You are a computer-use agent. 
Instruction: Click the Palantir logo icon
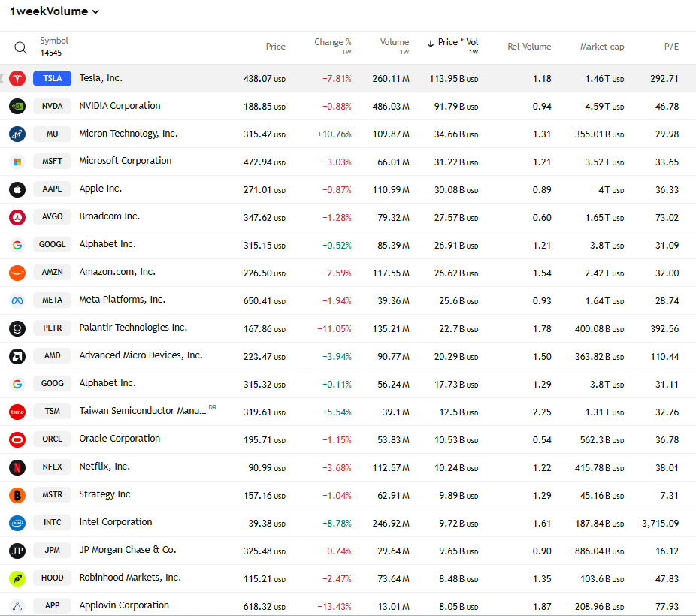click(x=17, y=328)
